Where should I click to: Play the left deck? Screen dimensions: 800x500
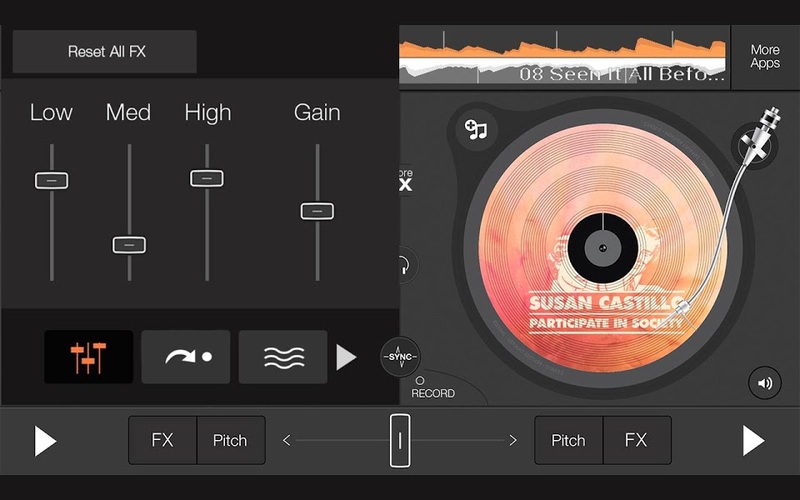[x=45, y=441]
